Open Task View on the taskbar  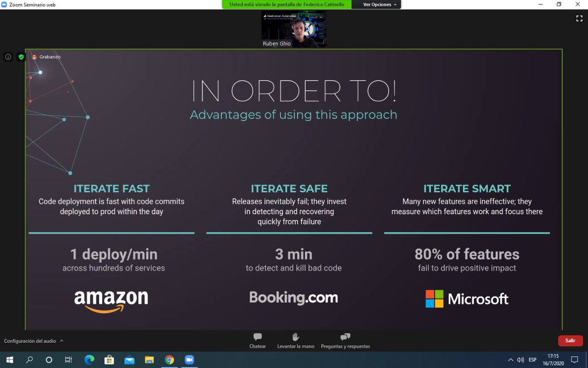coord(69,360)
